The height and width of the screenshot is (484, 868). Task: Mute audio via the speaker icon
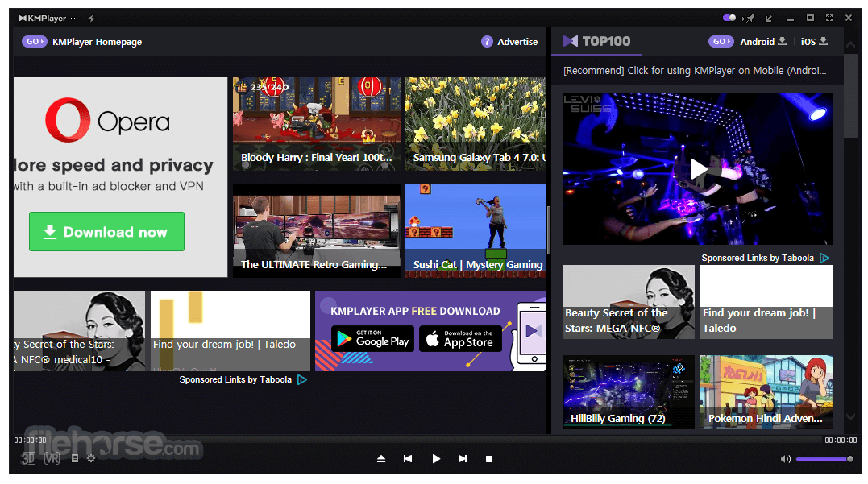pos(785,459)
